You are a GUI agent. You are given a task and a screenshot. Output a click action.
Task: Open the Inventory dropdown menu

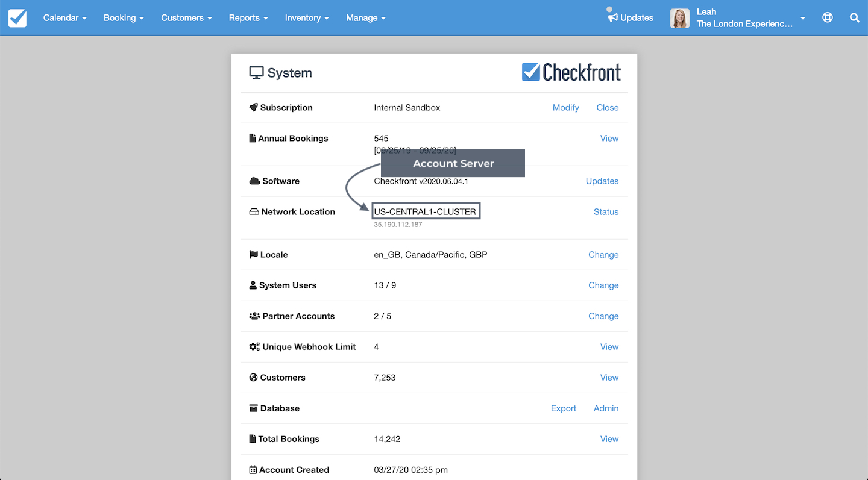307,18
